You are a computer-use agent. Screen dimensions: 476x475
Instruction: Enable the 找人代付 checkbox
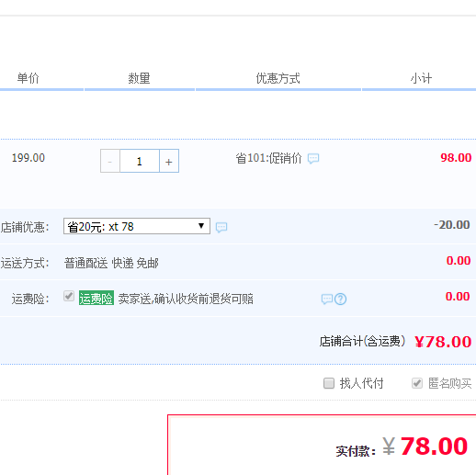coord(329,383)
